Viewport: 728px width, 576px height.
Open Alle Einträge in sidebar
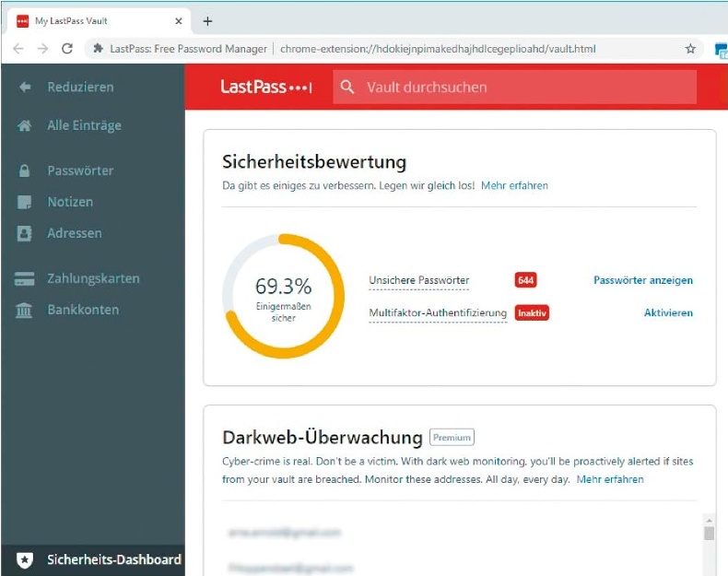84,125
